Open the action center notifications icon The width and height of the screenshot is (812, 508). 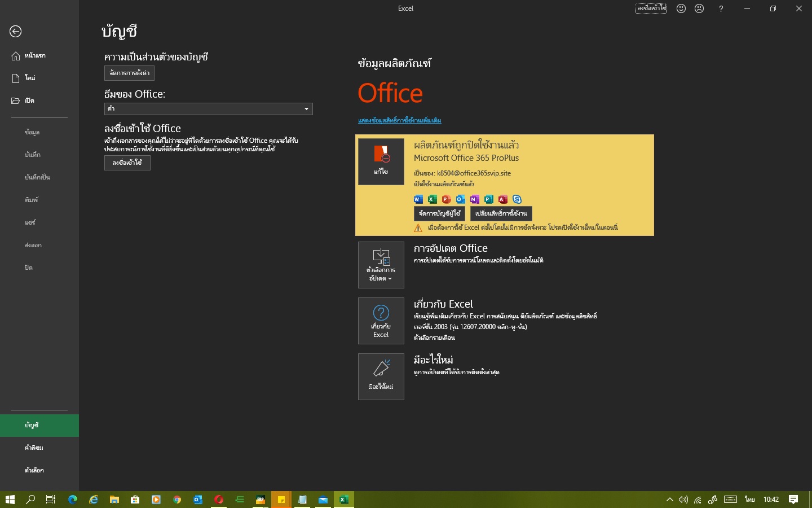[x=793, y=500]
